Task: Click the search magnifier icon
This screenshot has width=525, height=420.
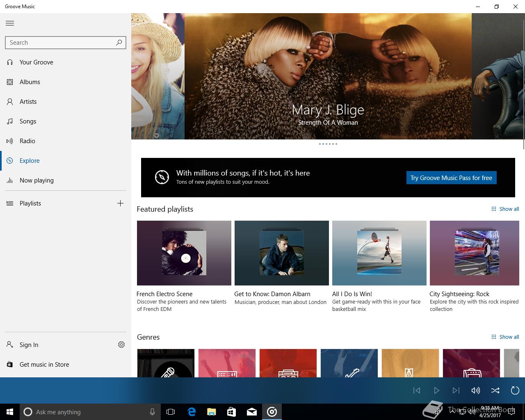Action: (119, 42)
